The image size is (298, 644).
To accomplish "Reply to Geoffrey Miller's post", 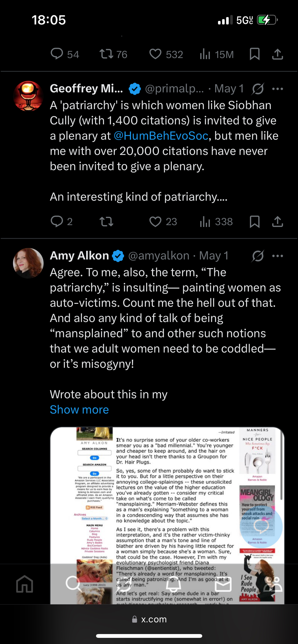I will click(57, 222).
